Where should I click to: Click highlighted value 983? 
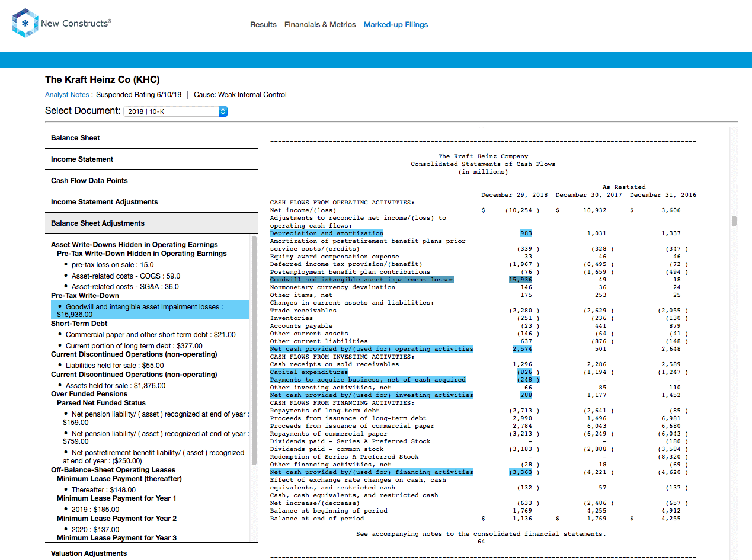click(x=526, y=233)
